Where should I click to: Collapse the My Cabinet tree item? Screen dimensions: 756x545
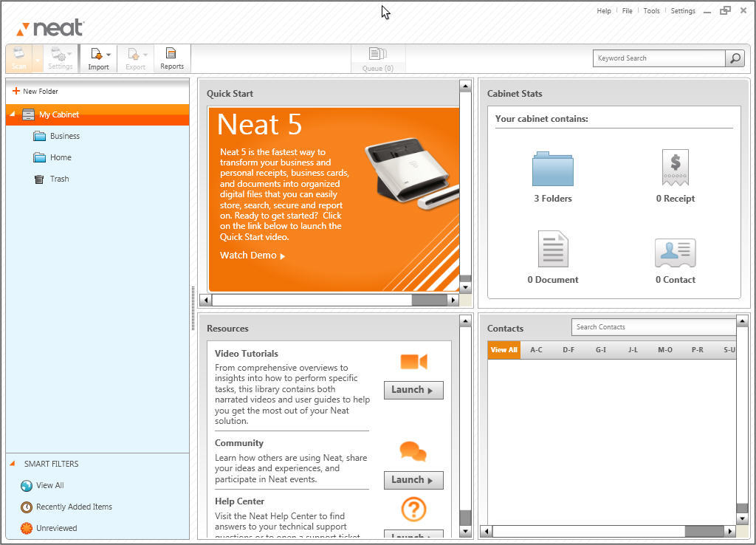tap(13, 115)
